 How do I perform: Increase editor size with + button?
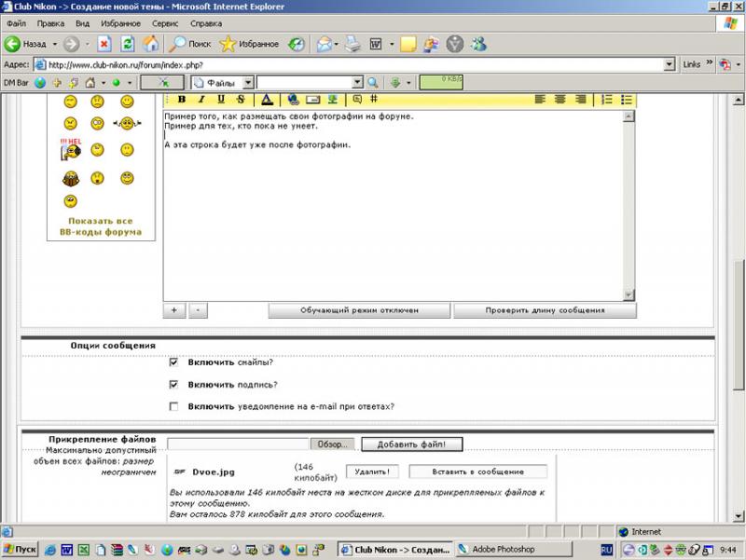click(174, 310)
